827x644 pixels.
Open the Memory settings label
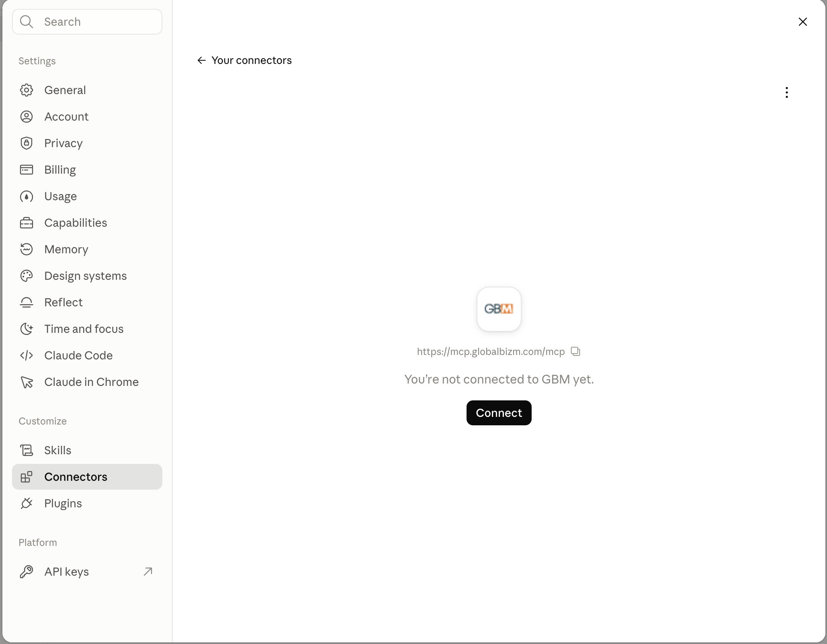click(x=66, y=249)
